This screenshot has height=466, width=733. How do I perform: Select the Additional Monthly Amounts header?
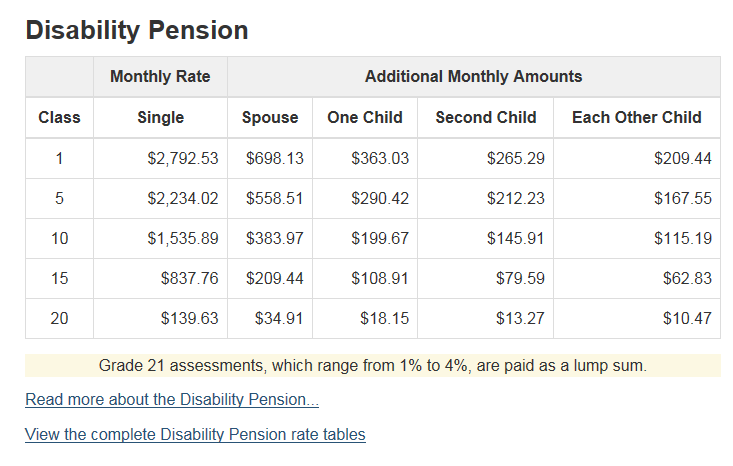473,76
